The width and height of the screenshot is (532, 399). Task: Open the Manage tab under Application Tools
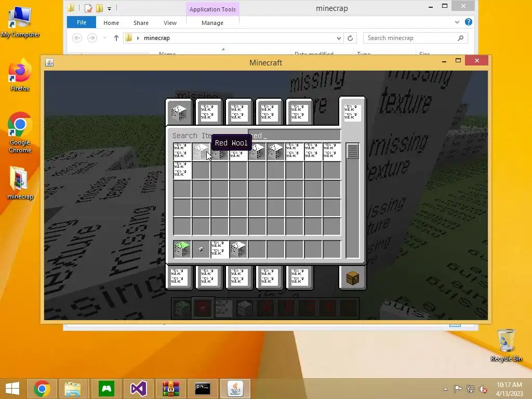212,23
